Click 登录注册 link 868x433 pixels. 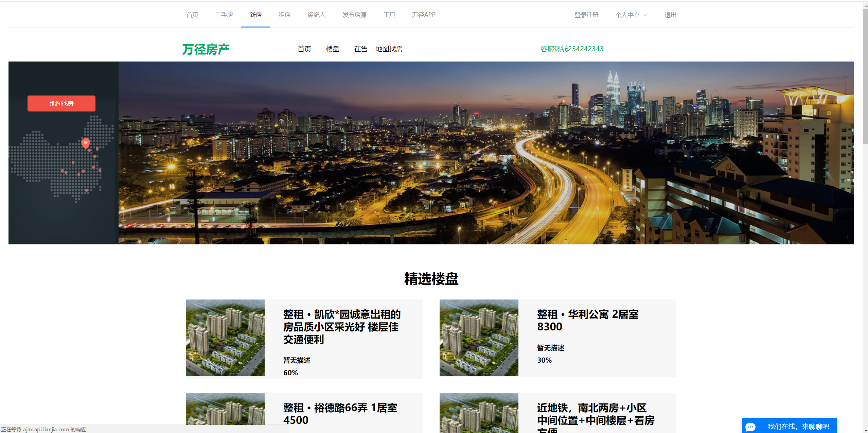click(x=586, y=15)
